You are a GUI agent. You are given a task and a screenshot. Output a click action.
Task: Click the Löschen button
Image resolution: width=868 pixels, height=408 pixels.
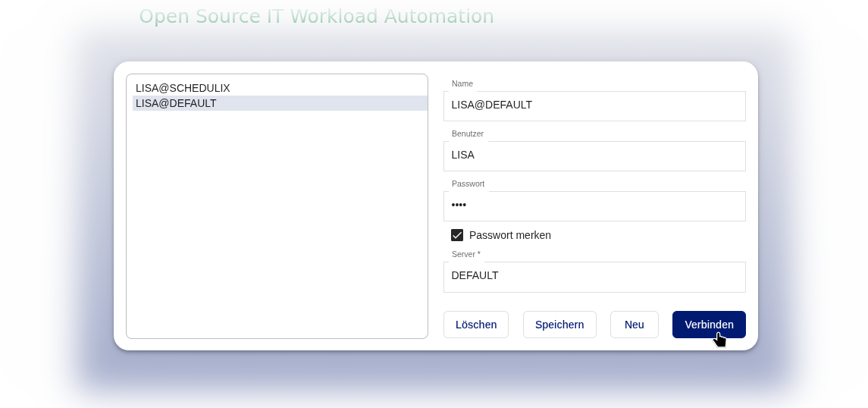(x=475, y=325)
